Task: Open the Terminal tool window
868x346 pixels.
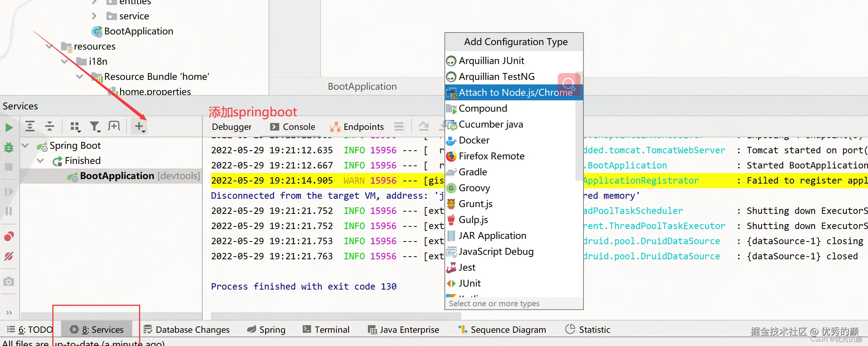Action: (x=326, y=330)
